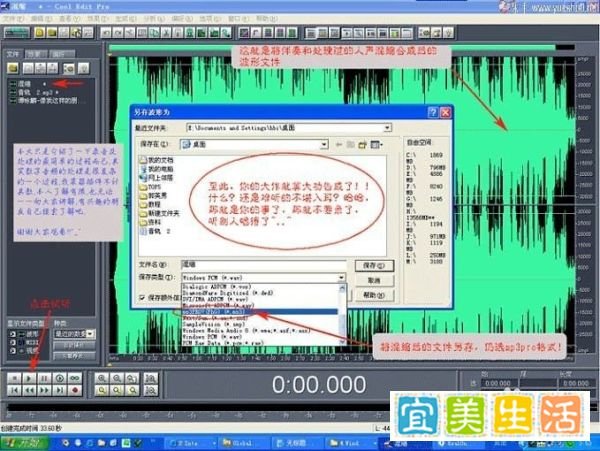Switch to the Files tab in left panel
Image resolution: width=600 pixels, height=451 pixels.
pos(13,54)
